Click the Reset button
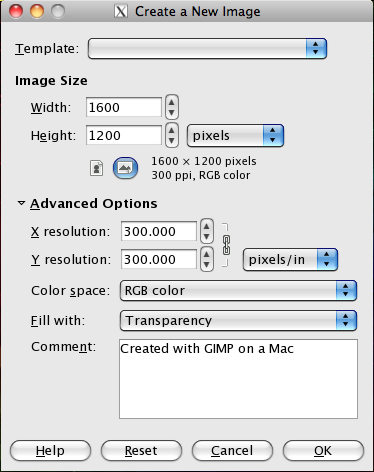374x472 pixels. [x=141, y=451]
